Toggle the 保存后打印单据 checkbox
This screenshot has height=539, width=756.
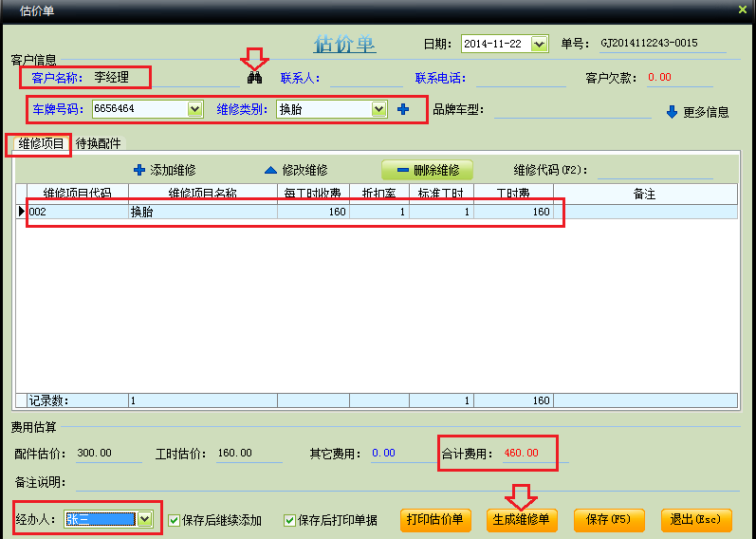tap(289, 520)
